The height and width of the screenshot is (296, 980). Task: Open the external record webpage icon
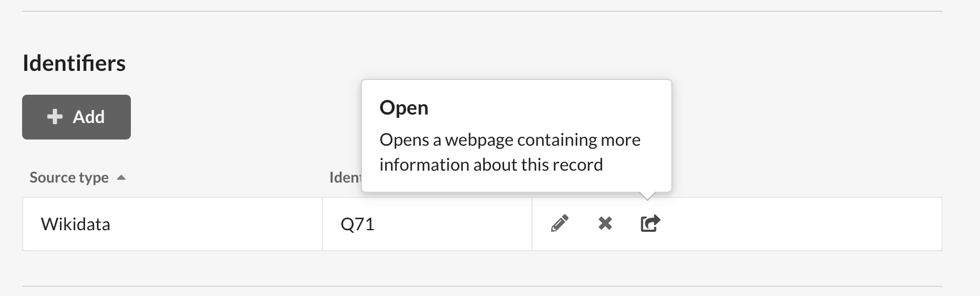click(x=650, y=224)
